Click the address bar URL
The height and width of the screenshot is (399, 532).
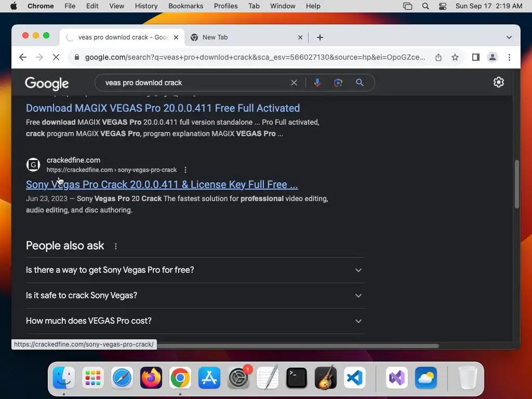pyautogui.click(x=255, y=57)
